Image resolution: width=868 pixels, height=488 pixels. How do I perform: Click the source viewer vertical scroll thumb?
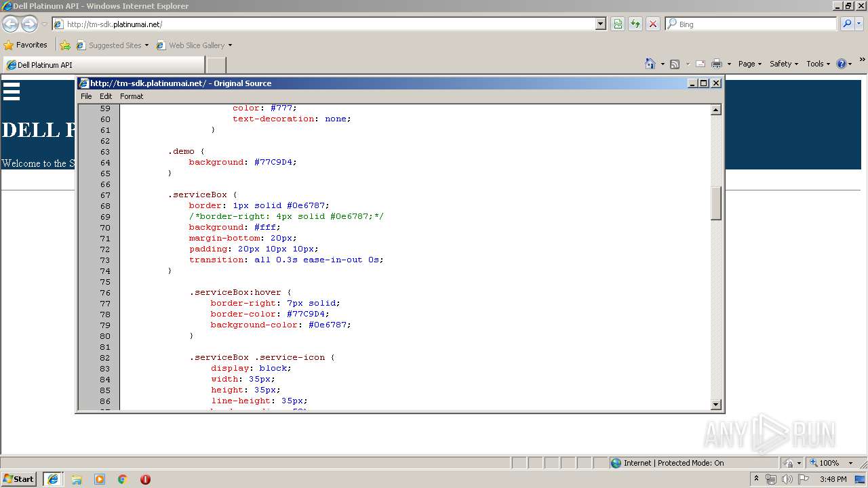pyautogui.click(x=715, y=203)
